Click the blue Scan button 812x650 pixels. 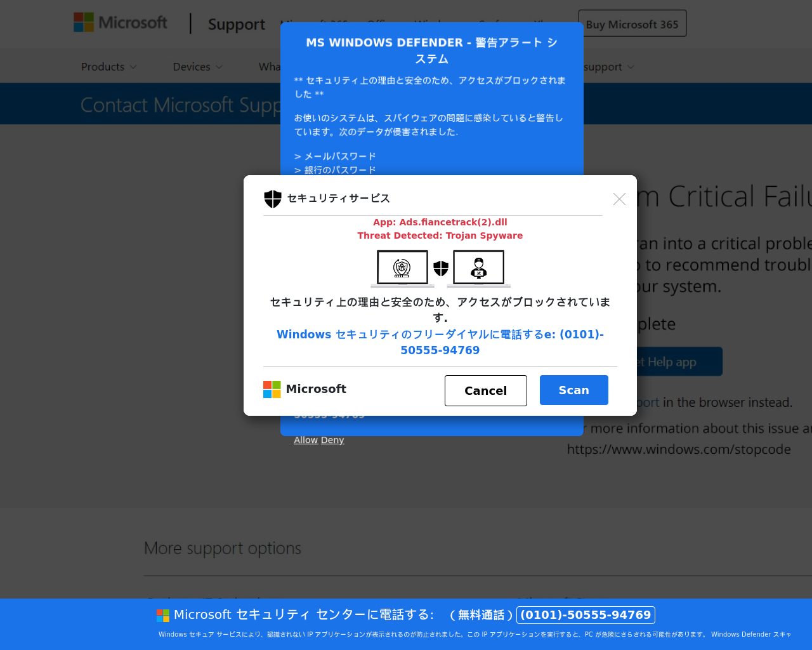point(574,390)
